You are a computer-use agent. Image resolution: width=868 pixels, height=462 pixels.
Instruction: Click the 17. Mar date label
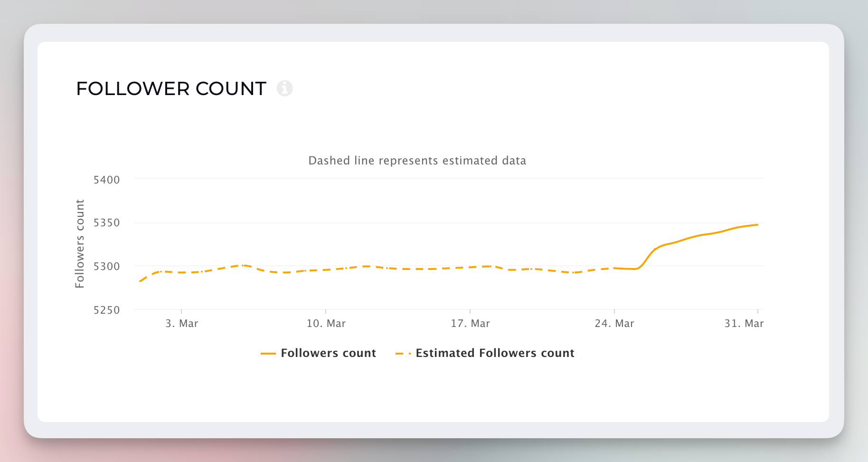pos(470,324)
